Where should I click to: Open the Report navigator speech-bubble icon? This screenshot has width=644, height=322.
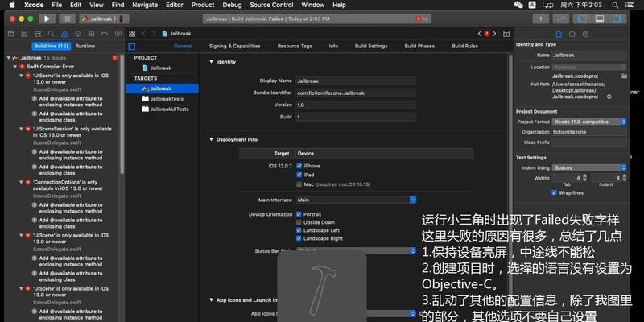pyautogui.click(x=118, y=34)
